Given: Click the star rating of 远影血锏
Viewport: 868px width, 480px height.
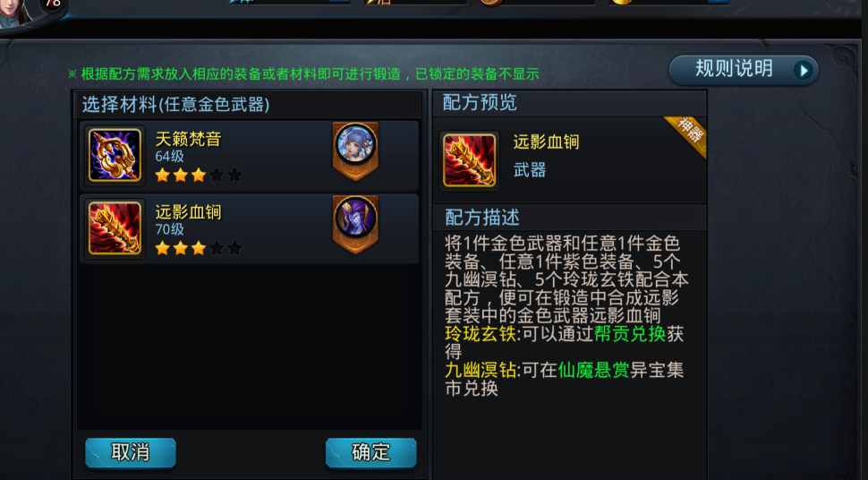Looking at the screenshot, I should [198, 248].
